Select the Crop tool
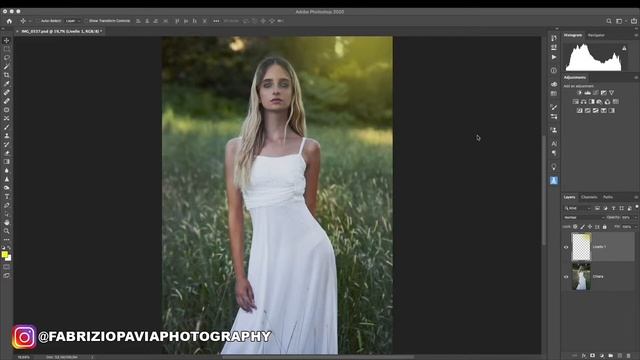Viewport: 640px width, 360px height. coord(7,75)
